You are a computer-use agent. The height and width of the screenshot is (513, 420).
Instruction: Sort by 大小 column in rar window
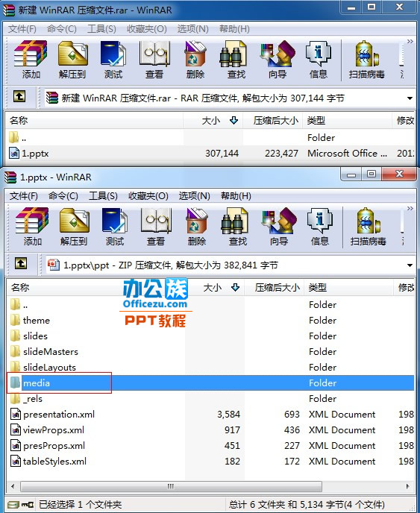tap(213, 120)
